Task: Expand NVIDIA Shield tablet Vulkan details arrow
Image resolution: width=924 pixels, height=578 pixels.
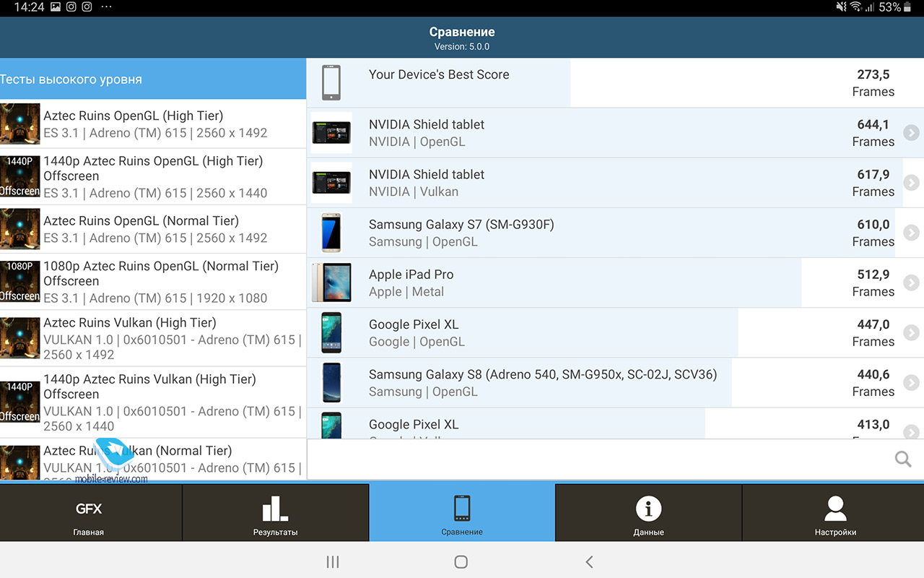Action: click(911, 183)
